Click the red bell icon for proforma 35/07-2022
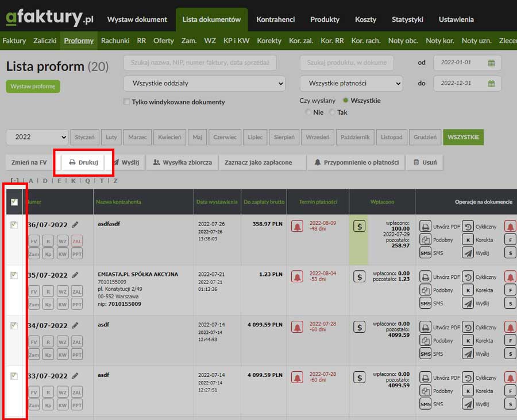The image size is (517, 420). click(x=297, y=277)
